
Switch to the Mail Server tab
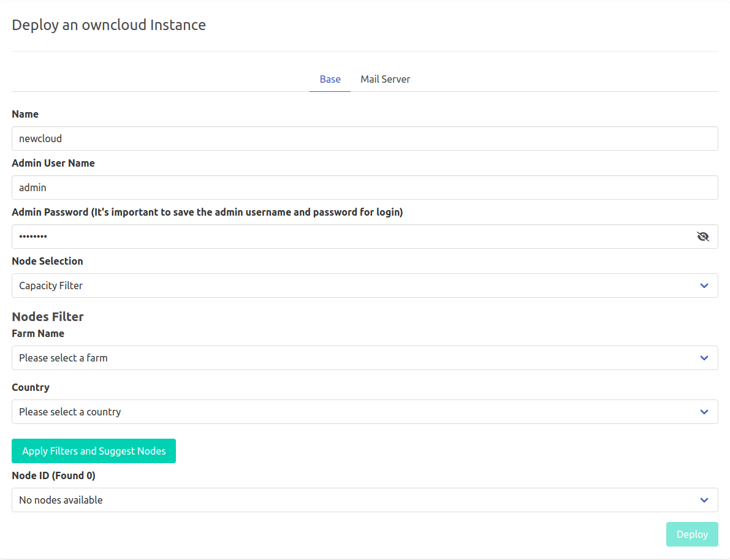tap(385, 80)
